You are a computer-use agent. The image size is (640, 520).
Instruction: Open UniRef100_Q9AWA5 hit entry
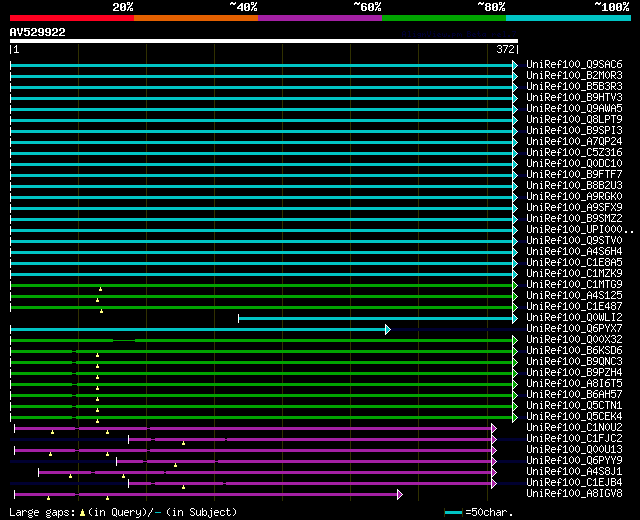click(574, 109)
